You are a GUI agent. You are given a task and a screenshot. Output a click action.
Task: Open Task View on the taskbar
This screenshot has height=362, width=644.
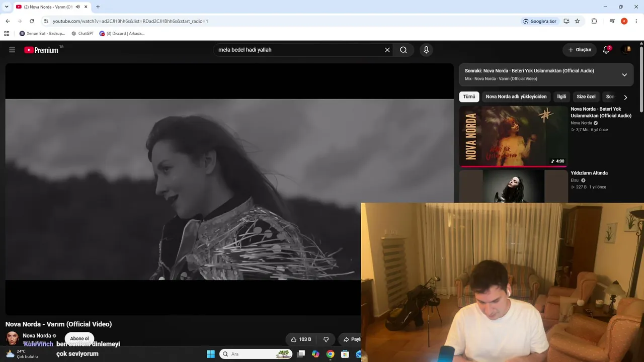(x=301, y=354)
